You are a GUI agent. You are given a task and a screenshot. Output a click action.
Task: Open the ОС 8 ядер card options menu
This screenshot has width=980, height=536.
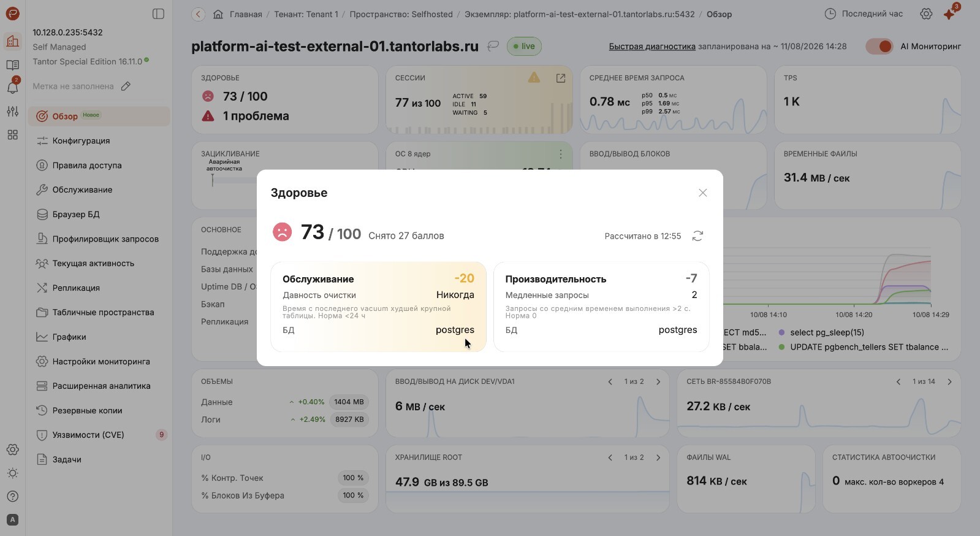[x=560, y=154]
